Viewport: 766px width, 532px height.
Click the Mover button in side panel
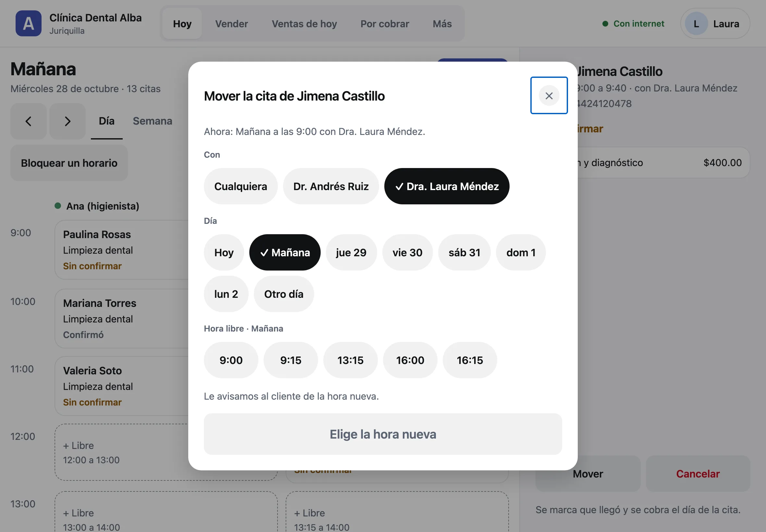tap(588, 474)
